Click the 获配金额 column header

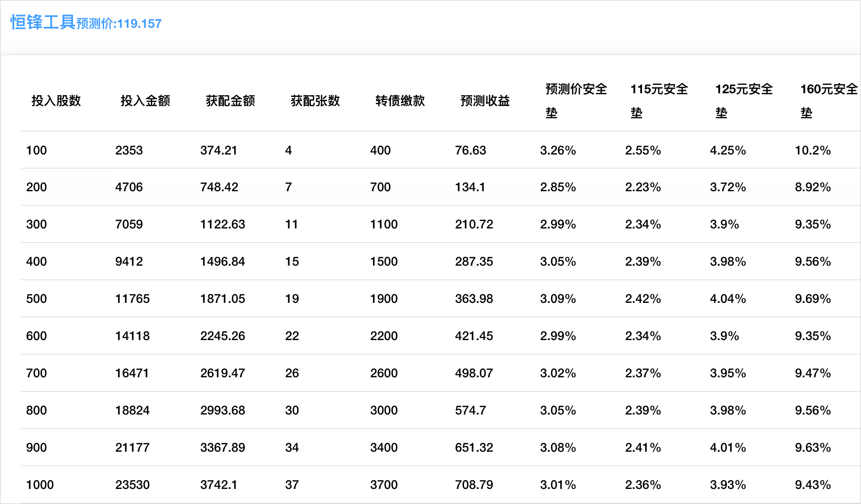pyautogui.click(x=230, y=101)
